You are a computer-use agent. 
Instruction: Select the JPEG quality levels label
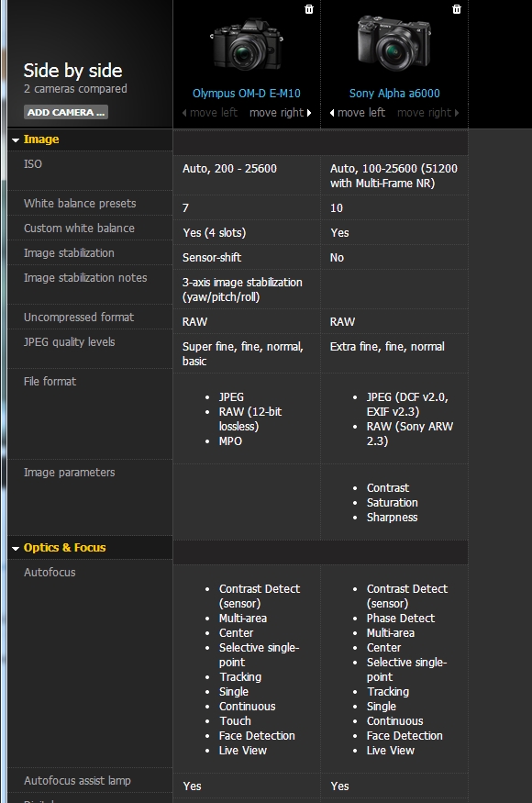point(69,342)
